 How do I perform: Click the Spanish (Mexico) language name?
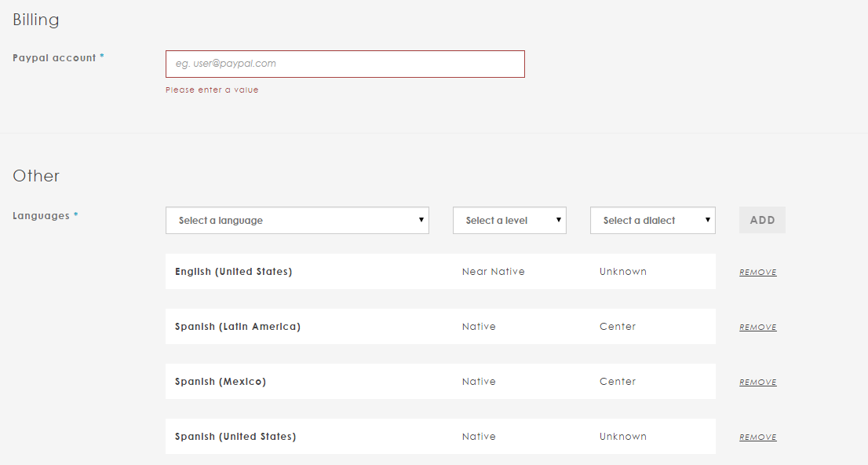pos(220,382)
